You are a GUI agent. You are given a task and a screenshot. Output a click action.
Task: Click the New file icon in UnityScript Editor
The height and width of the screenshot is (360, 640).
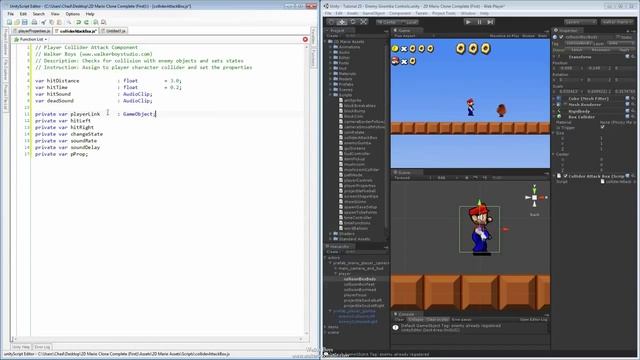pyautogui.click(x=9, y=22)
